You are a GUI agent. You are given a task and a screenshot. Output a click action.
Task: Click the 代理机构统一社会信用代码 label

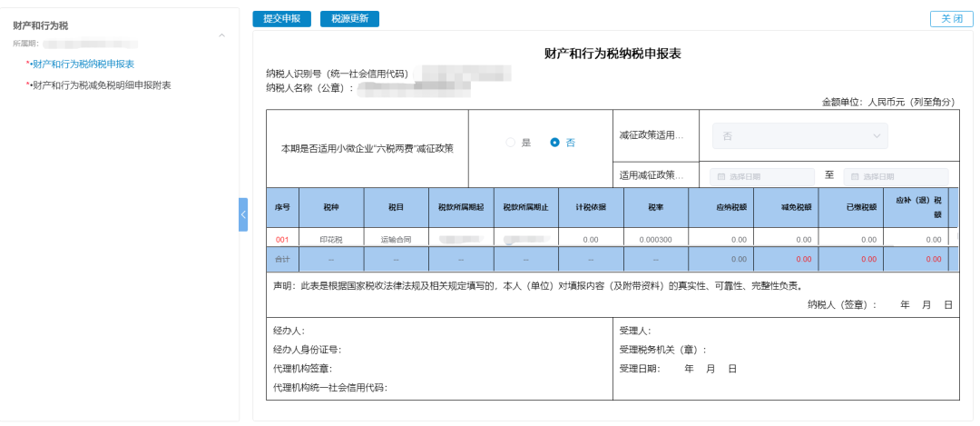click(x=330, y=387)
